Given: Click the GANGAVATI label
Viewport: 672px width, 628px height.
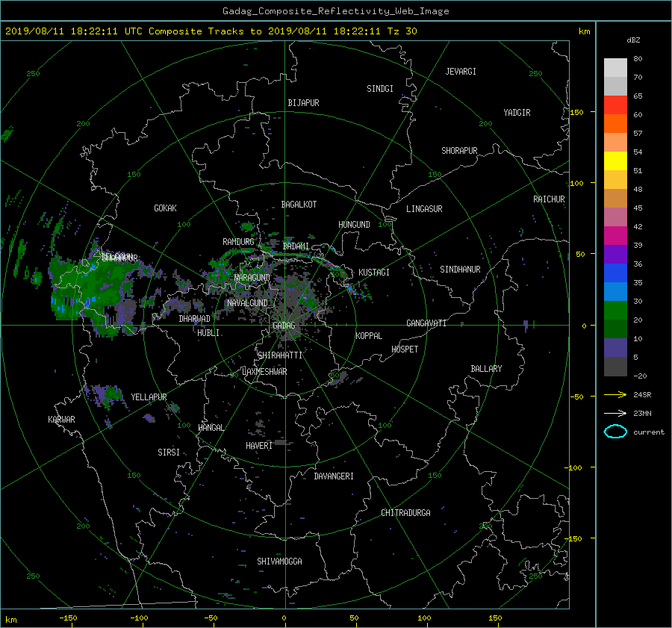Looking at the screenshot, I should click(x=426, y=323).
